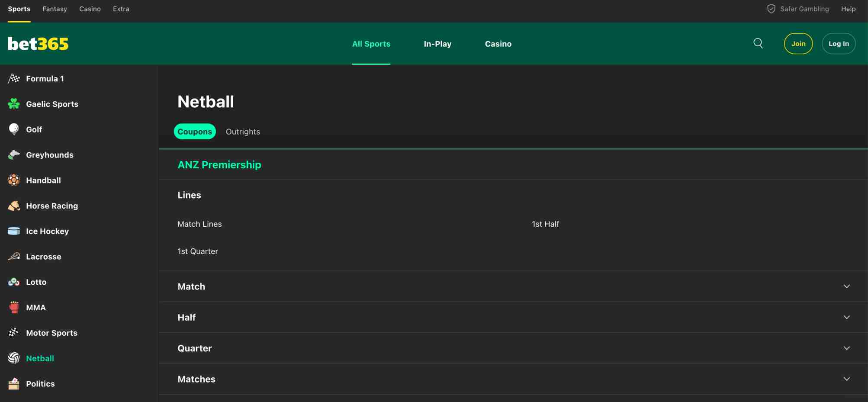
Task: Open search with the magnifier icon
Action: pos(758,43)
